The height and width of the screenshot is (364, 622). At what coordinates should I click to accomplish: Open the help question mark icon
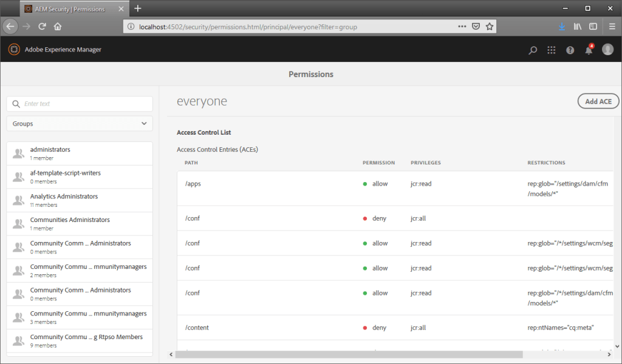point(570,50)
